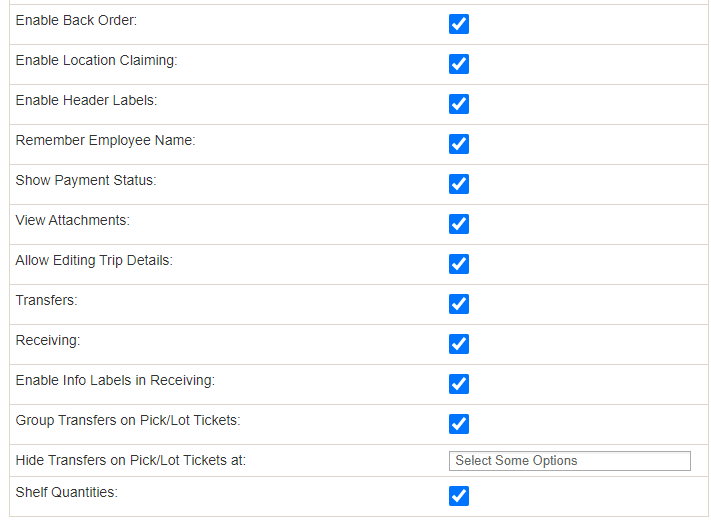Toggle the Transfers checkbox
The width and height of the screenshot is (711, 520).
tap(458, 304)
